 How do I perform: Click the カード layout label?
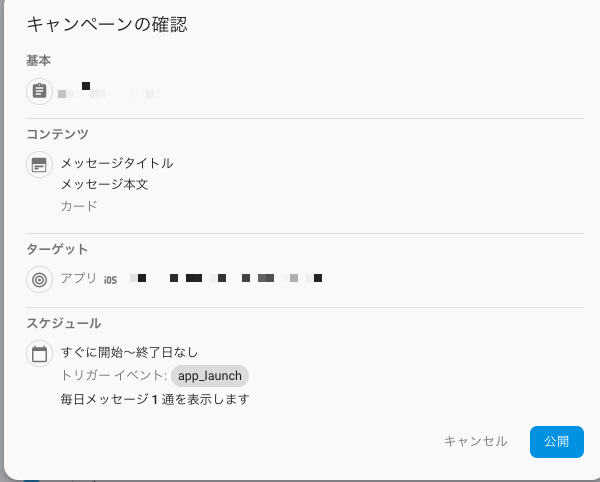point(79,206)
